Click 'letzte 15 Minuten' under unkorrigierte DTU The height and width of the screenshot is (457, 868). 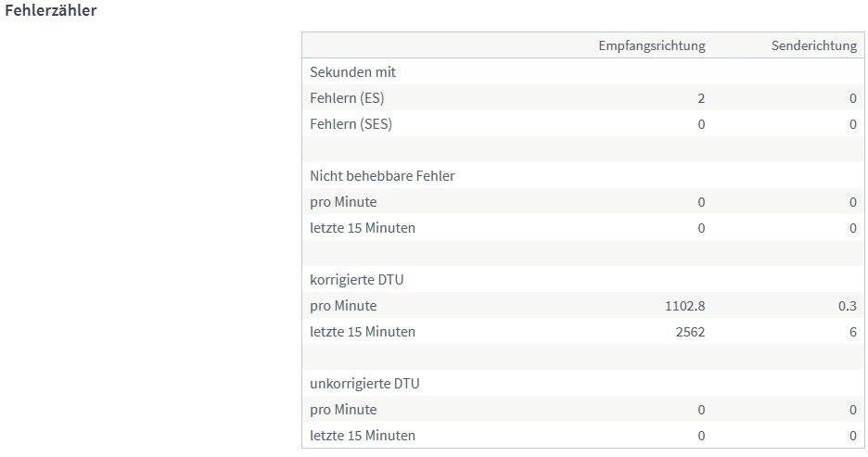coord(363,436)
